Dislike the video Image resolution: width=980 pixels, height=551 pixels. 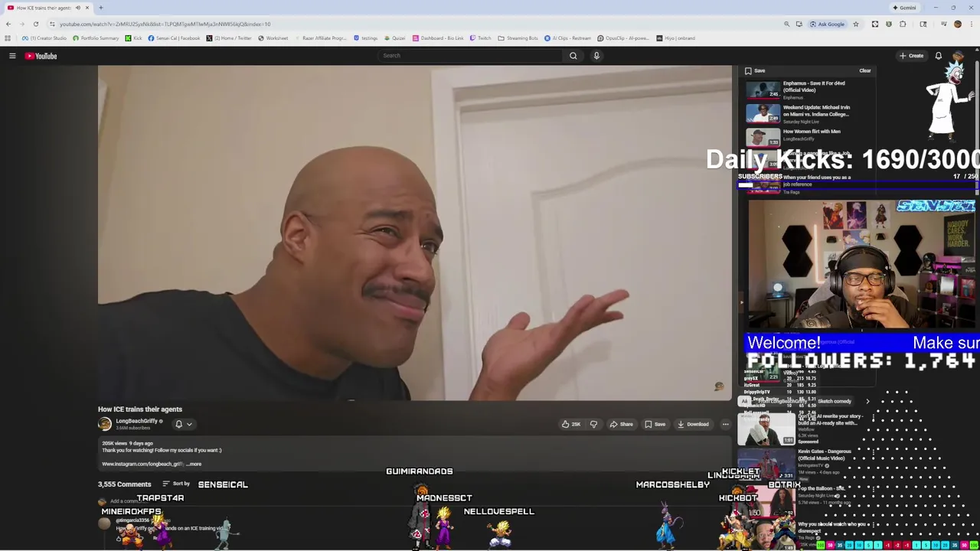pos(593,424)
